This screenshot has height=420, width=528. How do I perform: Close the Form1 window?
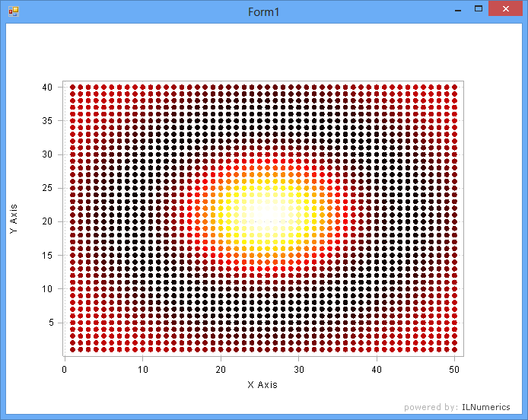tap(505, 9)
